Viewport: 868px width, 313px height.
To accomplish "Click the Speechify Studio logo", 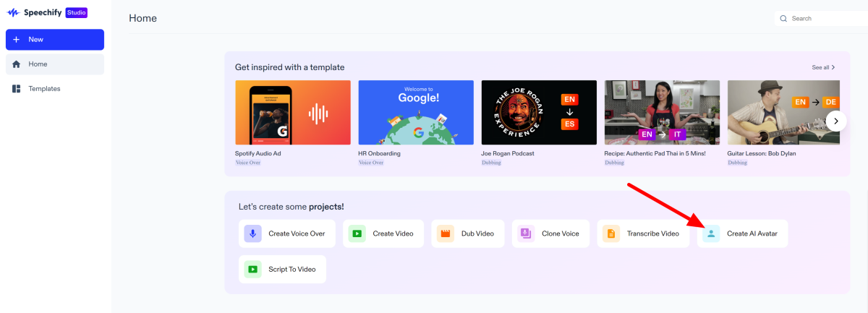I will [x=47, y=13].
